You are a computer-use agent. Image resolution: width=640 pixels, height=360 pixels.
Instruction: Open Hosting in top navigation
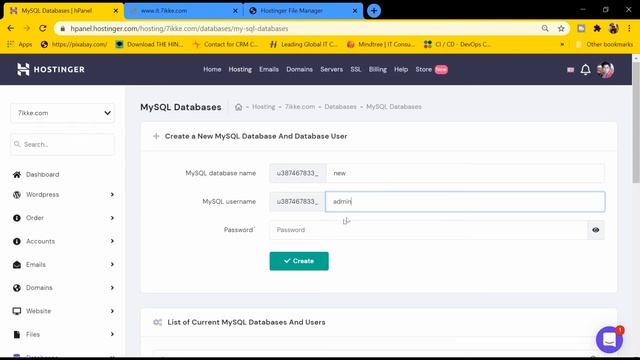click(240, 69)
